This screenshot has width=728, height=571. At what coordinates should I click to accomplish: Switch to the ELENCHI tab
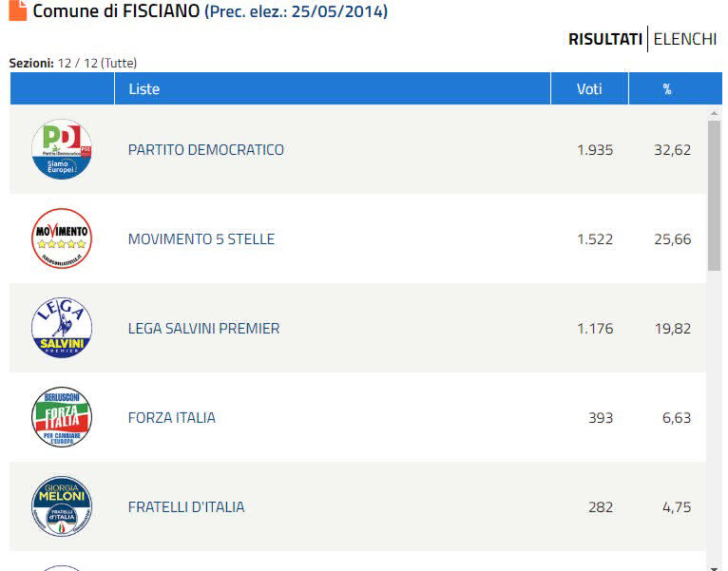[x=684, y=39]
